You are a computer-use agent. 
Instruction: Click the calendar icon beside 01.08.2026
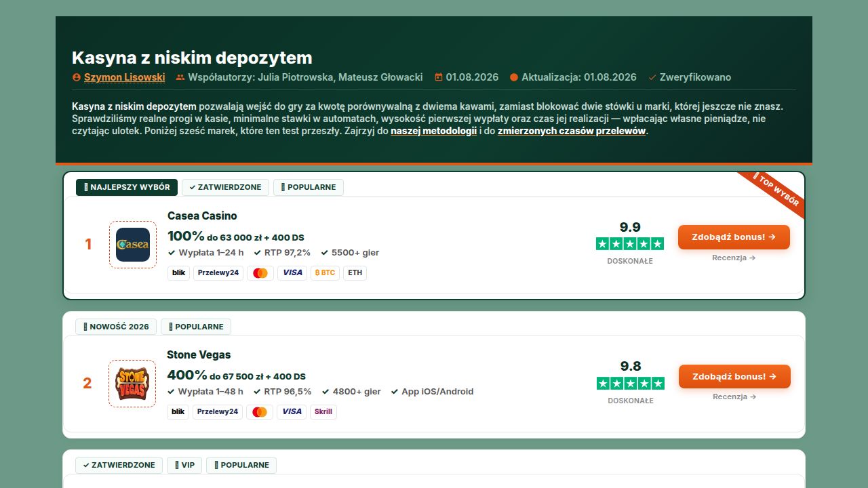tap(439, 77)
